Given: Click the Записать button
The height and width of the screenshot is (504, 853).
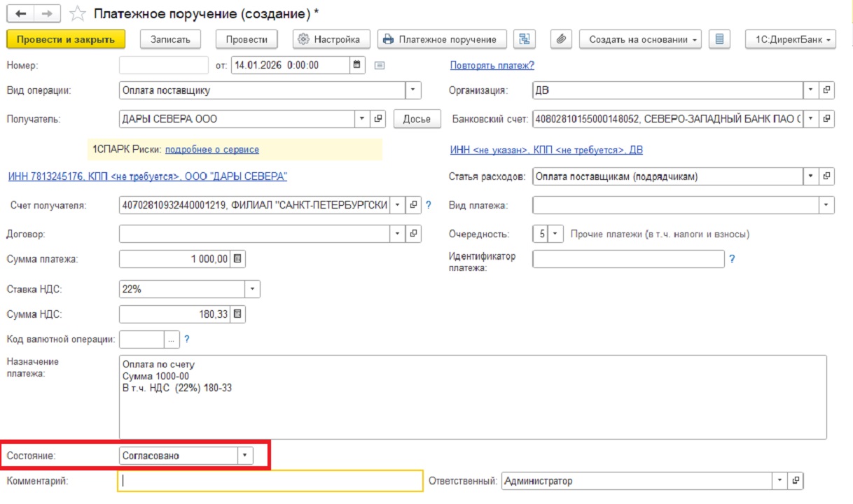Looking at the screenshot, I should pyautogui.click(x=170, y=39).
